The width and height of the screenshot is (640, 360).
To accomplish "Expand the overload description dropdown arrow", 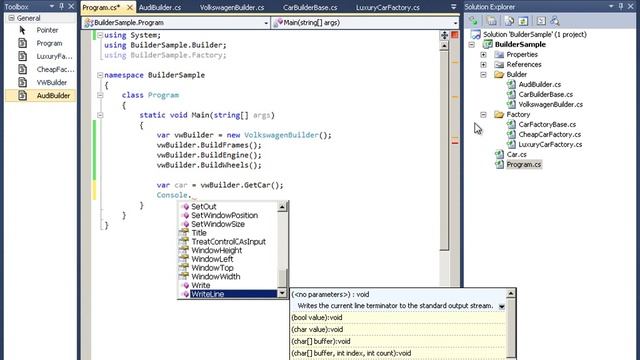I will tap(502, 306).
